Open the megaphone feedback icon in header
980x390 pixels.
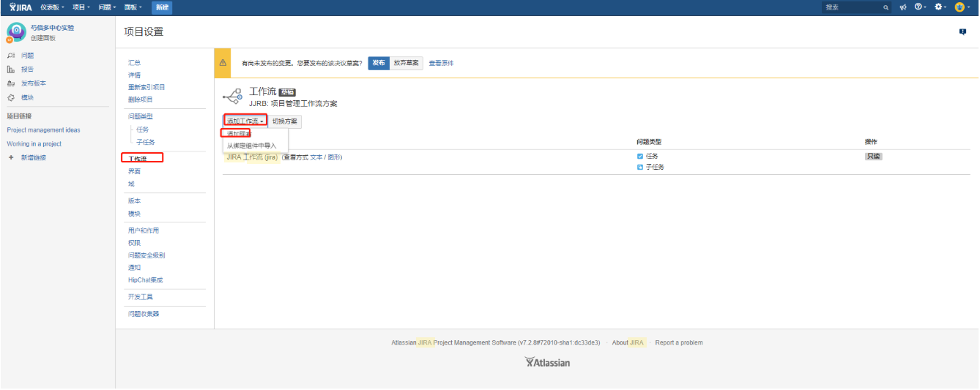903,7
